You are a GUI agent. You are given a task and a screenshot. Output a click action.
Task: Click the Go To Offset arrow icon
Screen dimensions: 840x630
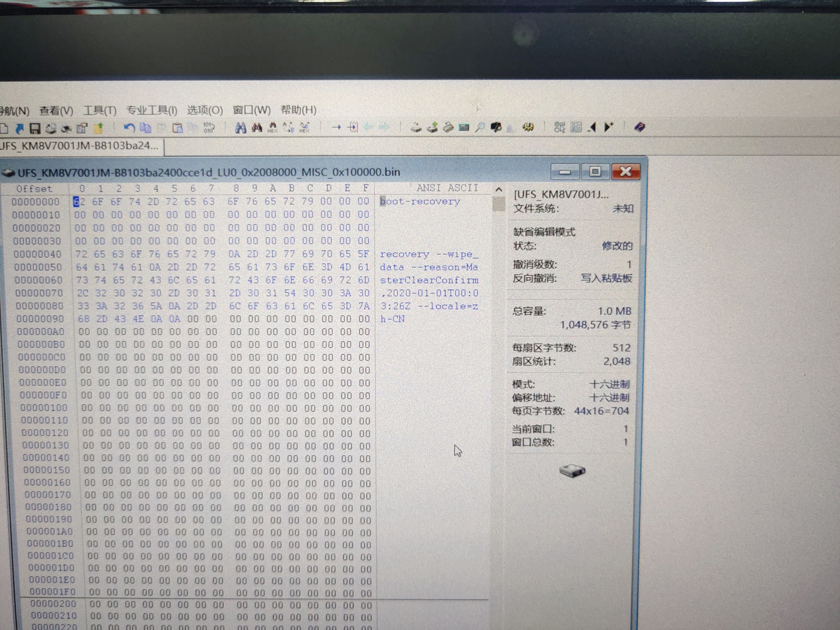336,127
